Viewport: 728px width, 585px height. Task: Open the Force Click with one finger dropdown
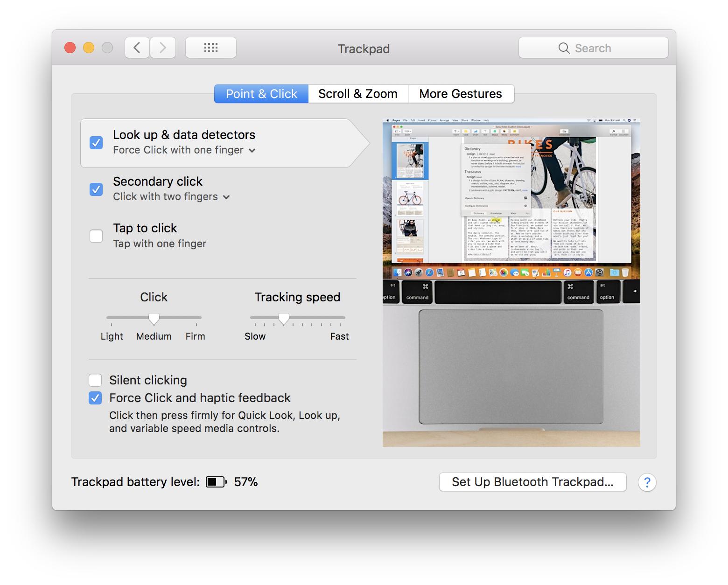(x=184, y=150)
